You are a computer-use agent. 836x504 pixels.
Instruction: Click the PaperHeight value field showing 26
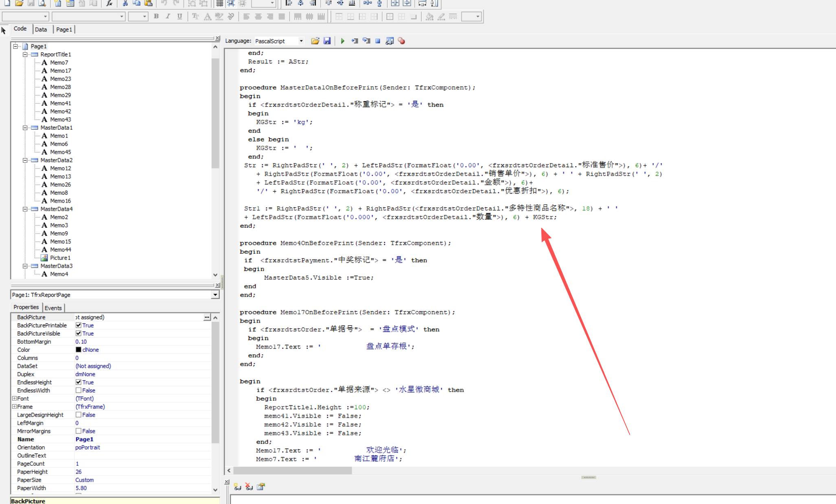tap(142, 472)
